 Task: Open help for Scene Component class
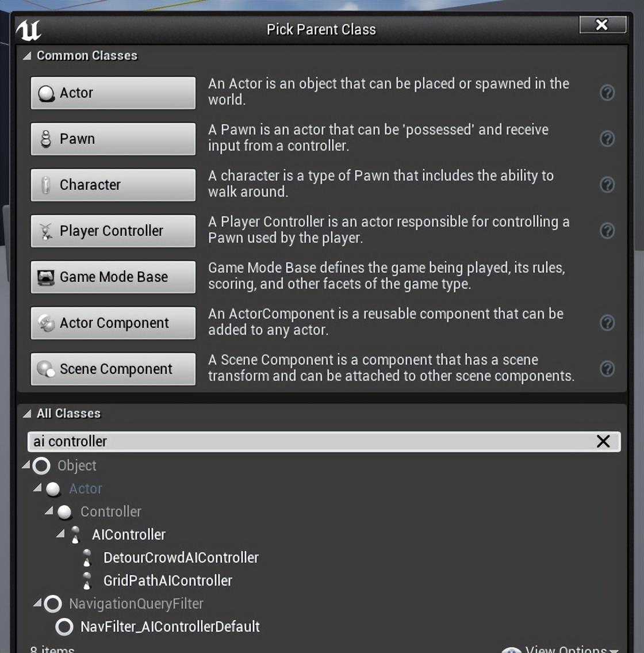pos(607,369)
